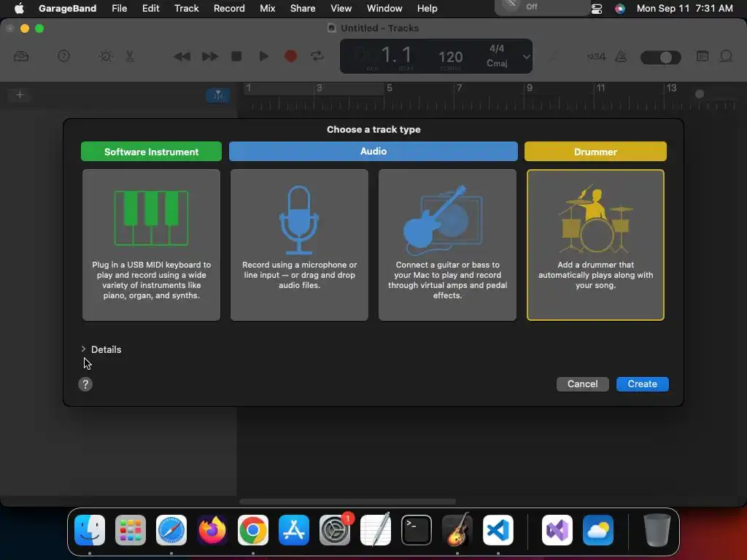This screenshot has width=747, height=560.
Task: Open Siri in the menu bar
Action: click(620, 9)
